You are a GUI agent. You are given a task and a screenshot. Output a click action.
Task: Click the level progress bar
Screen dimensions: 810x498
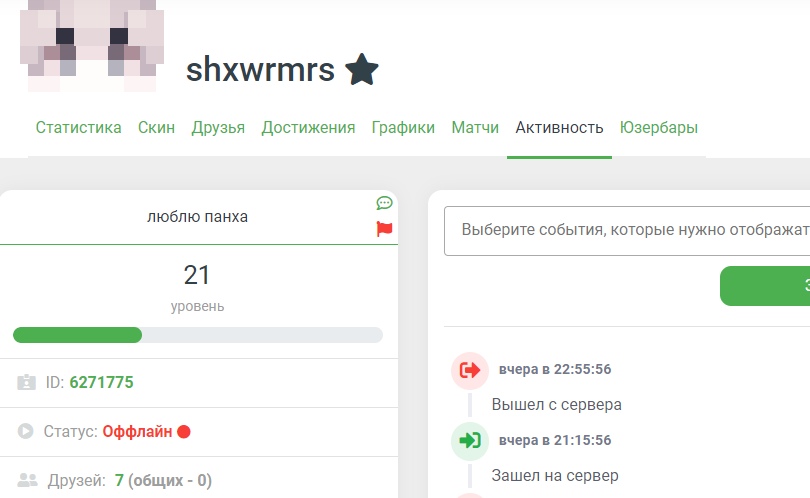[197, 335]
